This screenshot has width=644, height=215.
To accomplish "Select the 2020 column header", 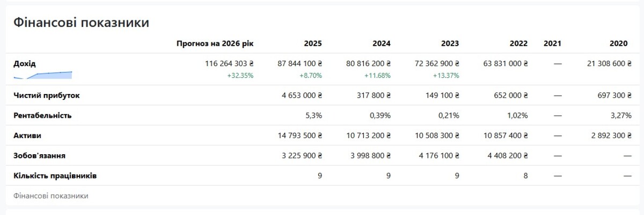I will [x=619, y=44].
